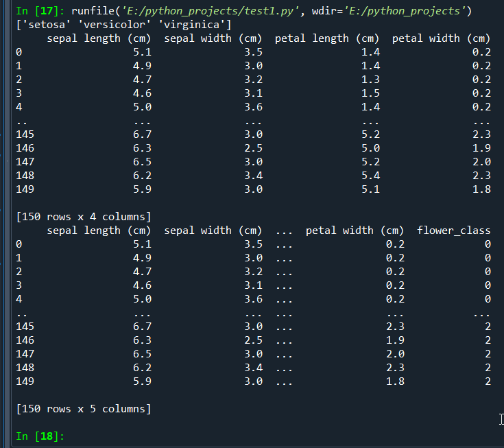Click sepal width 3.5 in first table row 0
This screenshot has height=448, width=504.
coord(253,52)
